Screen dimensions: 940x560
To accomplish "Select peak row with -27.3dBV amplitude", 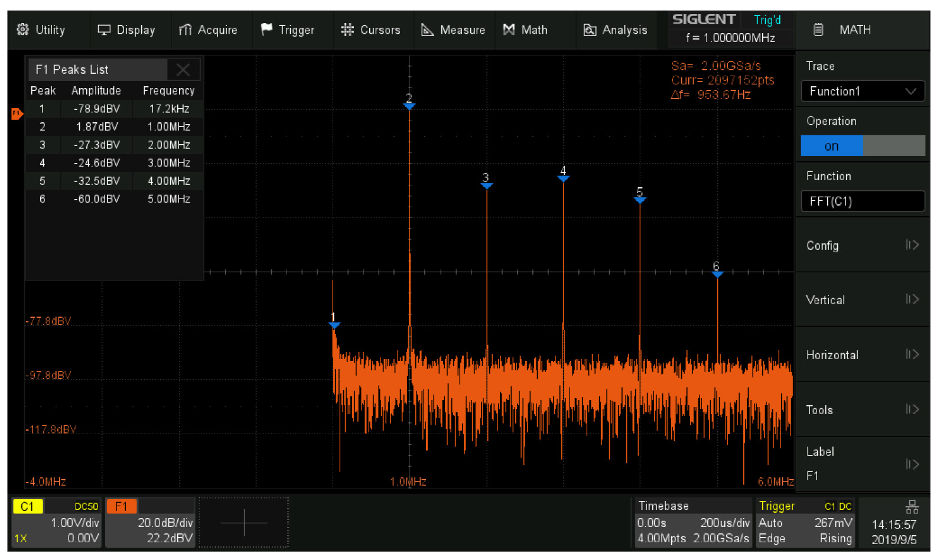I will [x=115, y=145].
